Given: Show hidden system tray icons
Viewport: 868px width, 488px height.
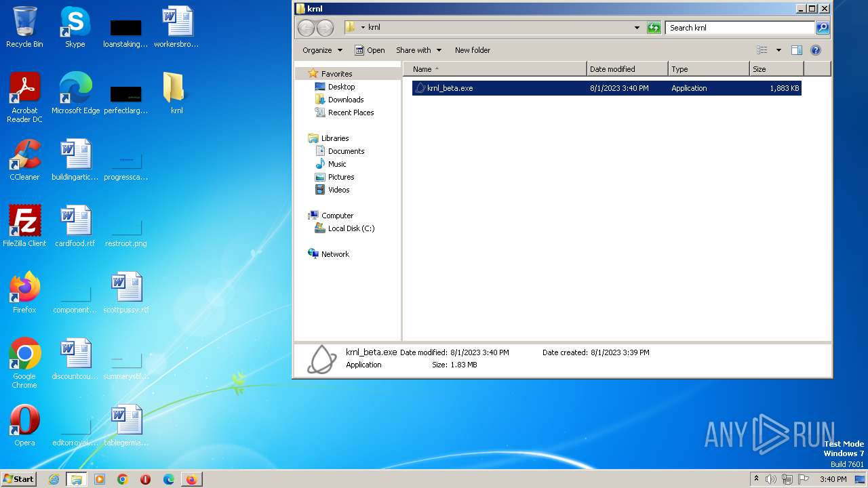Looking at the screenshot, I should [756, 479].
